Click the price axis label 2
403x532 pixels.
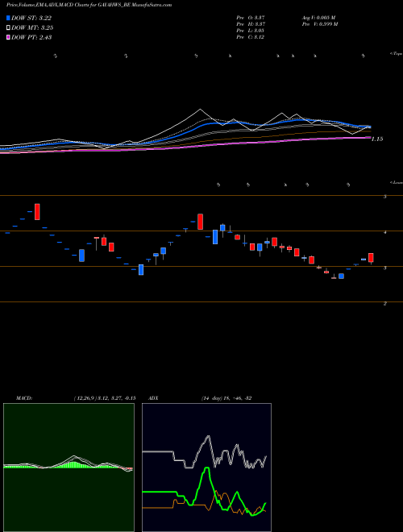(x=385, y=304)
